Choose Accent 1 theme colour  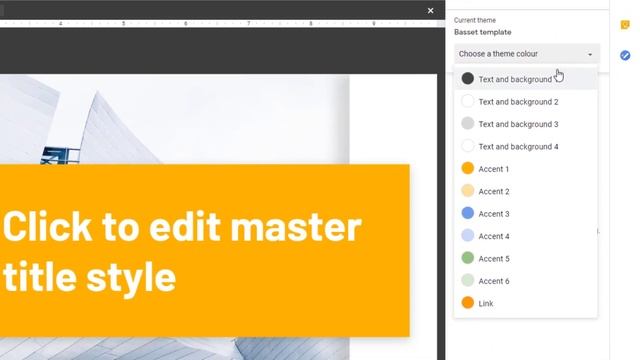coord(526,169)
